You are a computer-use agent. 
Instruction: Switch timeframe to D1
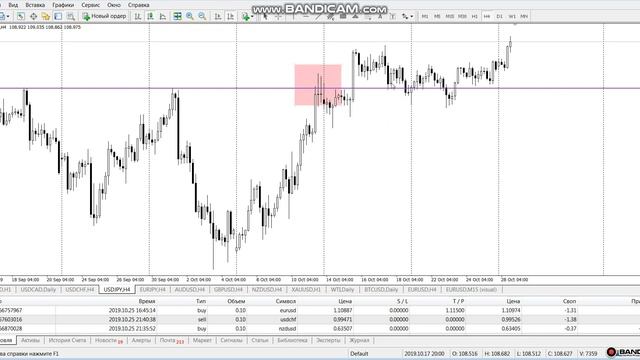500,16
